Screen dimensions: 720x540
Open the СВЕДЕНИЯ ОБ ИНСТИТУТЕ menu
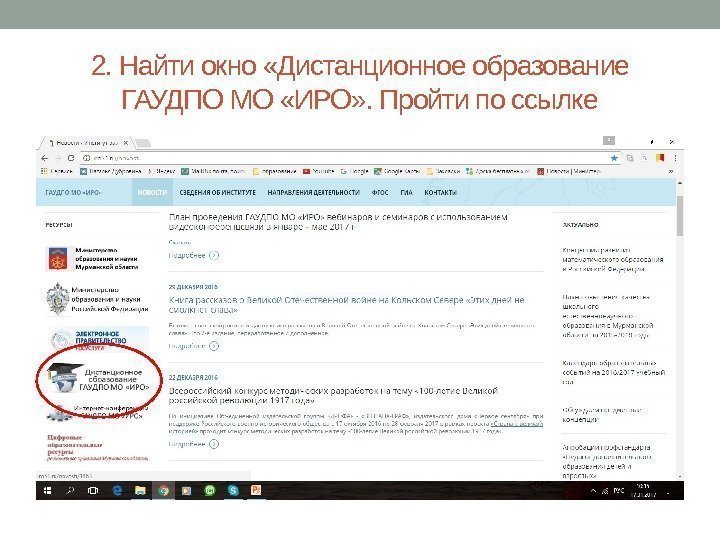[217, 193]
